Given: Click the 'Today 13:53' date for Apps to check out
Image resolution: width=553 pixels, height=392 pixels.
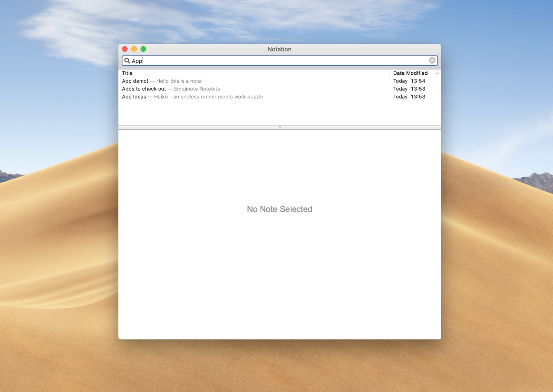Looking at the screenshot, I should pyautogui.click(x=409, y=89).
